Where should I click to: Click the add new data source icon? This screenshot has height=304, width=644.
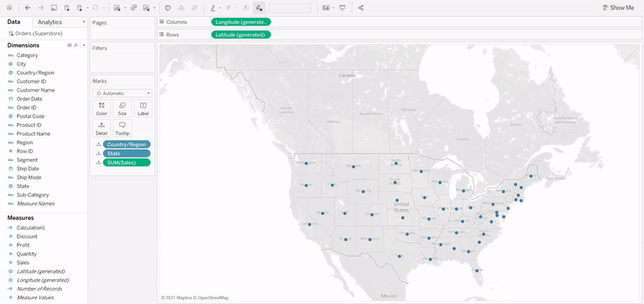coord(67,8)
